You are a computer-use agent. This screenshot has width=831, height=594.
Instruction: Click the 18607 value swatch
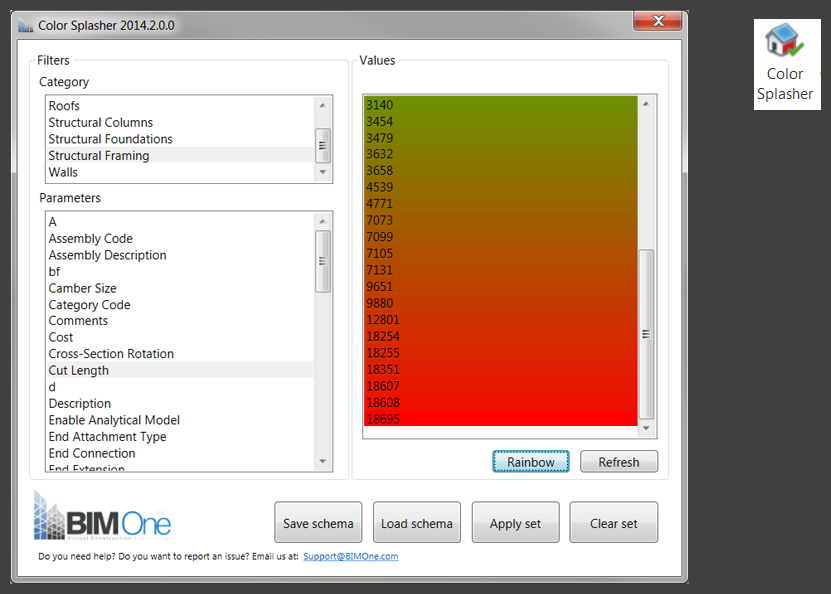point(500,386)
